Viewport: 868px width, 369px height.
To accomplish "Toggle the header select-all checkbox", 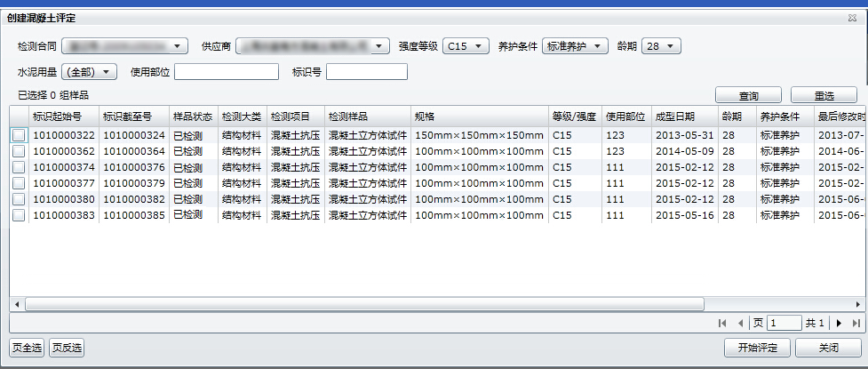I will (19, 116).
